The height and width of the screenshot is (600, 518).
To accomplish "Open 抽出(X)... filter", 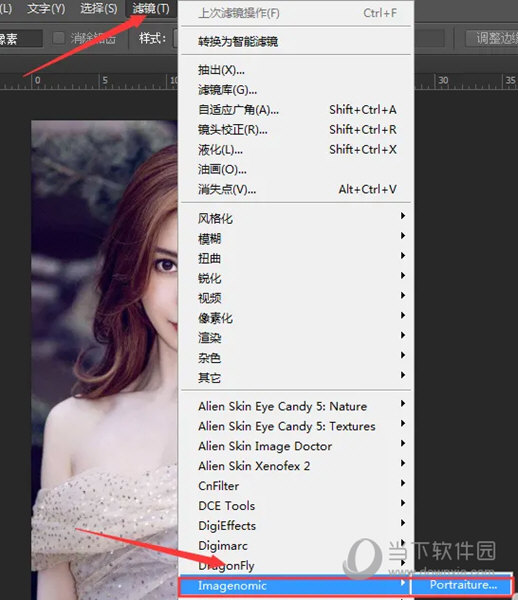I will click(295, 70).
